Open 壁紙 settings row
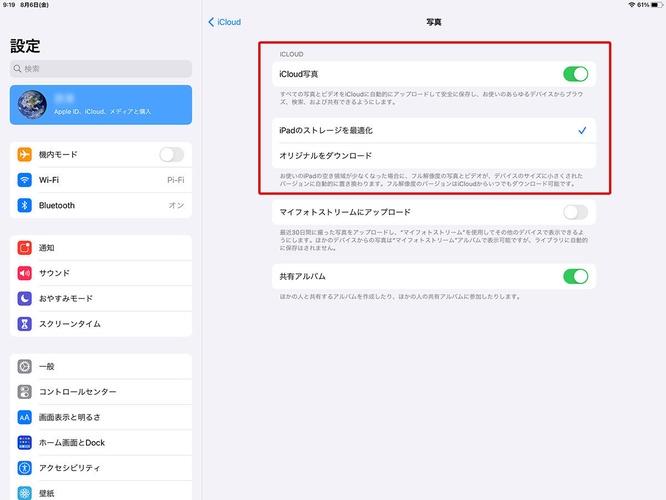This screenshot has height=500, width=666. pos(101,492)
